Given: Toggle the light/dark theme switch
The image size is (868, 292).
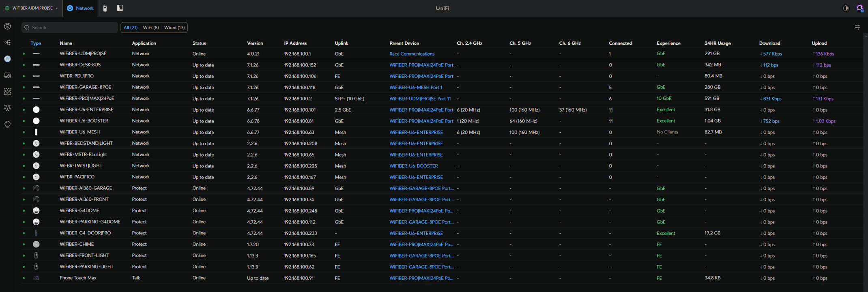Looking at the screenshot, I should click(x=846, y=8).
